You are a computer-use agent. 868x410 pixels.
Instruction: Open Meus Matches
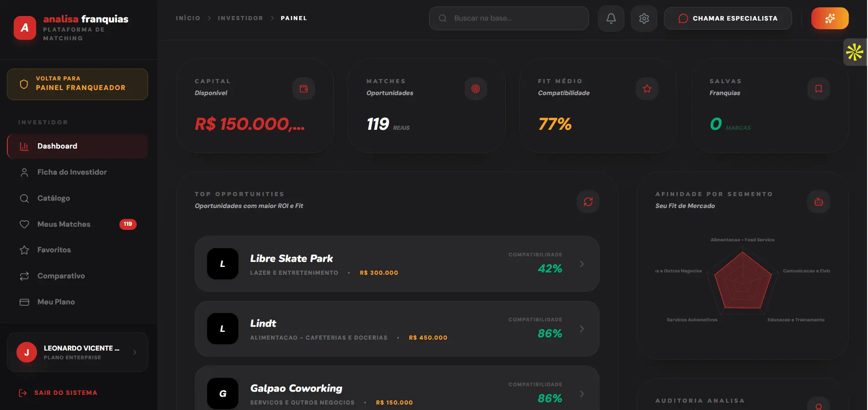(x=77, y=224)
